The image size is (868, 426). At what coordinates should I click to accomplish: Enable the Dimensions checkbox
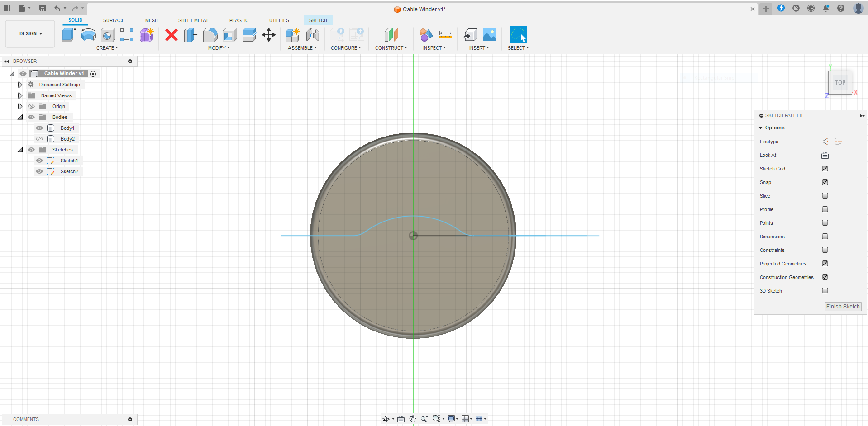pos(825,237)
